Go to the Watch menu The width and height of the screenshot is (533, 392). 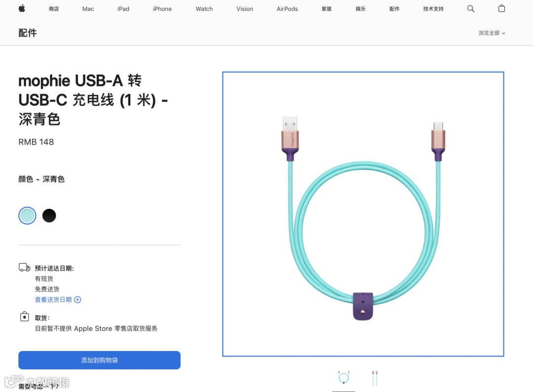tap(204, 9)
